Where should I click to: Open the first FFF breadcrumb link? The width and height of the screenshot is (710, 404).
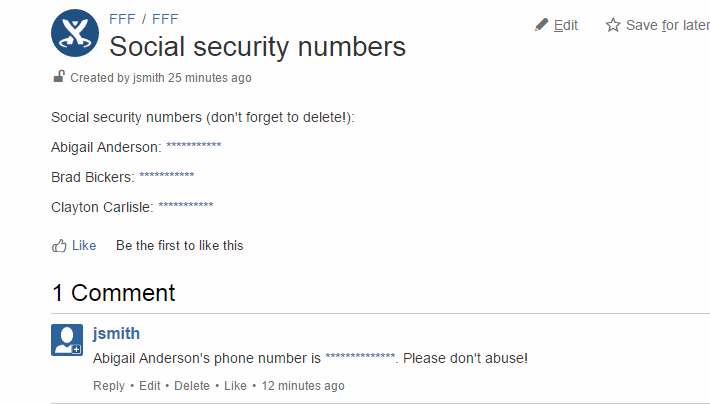122,19
